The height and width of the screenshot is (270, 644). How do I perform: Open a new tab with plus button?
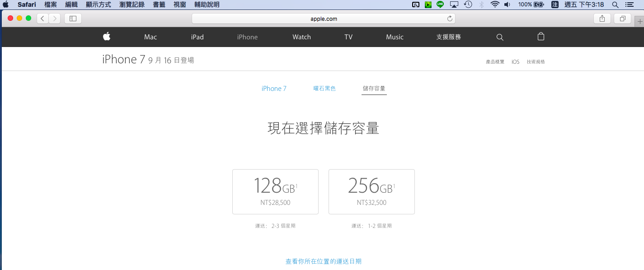pos(639,21)
